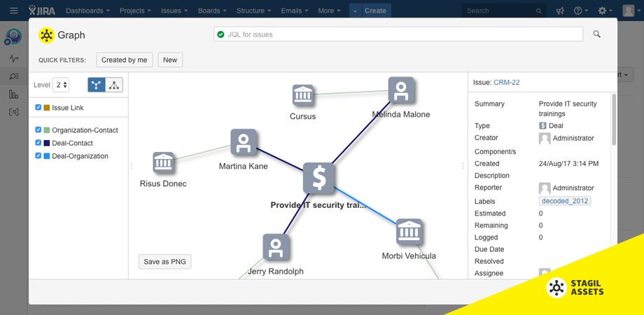Click the project avatar in sidebar
Screen dimensions: 644x315
coord(14,37)
